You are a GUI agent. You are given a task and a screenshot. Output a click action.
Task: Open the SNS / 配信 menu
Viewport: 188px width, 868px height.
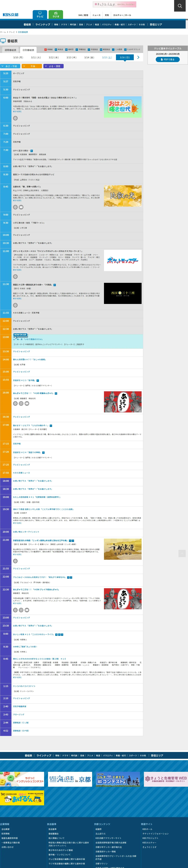[x=83, y=15]
